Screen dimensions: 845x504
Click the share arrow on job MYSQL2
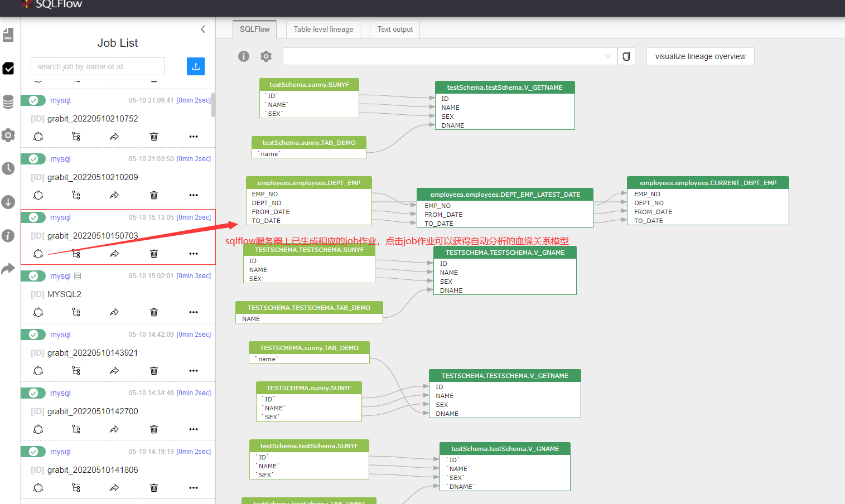pos(114,312)
